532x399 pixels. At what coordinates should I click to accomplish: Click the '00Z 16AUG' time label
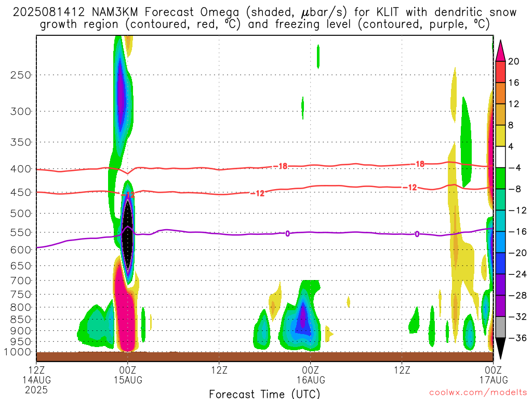pos(311,375)
